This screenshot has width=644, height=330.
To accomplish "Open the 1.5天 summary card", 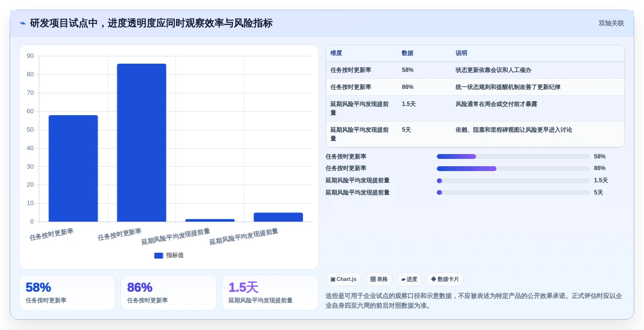I will tap(270, 293).
